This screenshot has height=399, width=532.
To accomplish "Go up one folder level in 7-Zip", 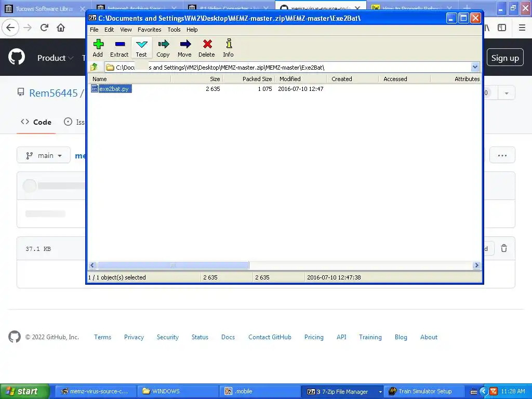I will tap(95, 67).
